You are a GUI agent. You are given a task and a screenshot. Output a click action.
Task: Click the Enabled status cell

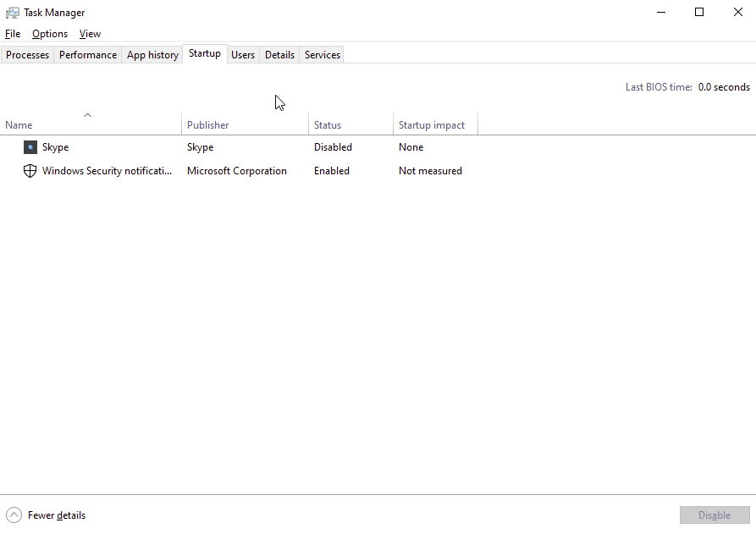click(332, 171)
